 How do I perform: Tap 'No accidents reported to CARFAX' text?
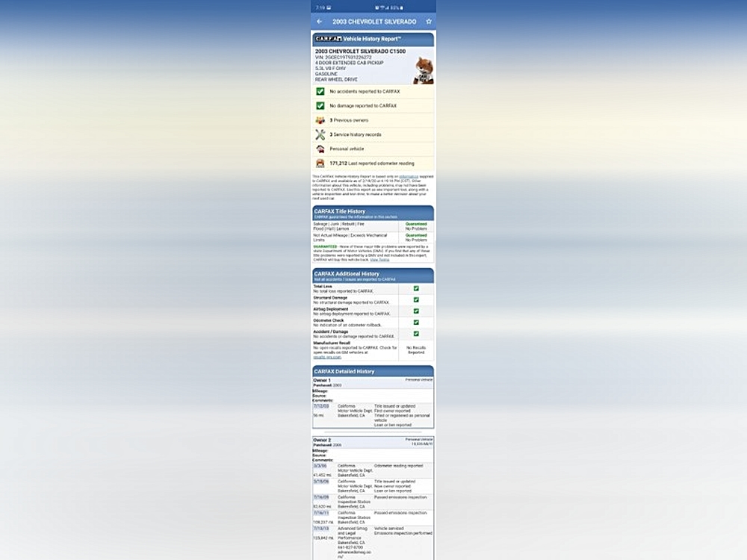click(x=365, y=91)
